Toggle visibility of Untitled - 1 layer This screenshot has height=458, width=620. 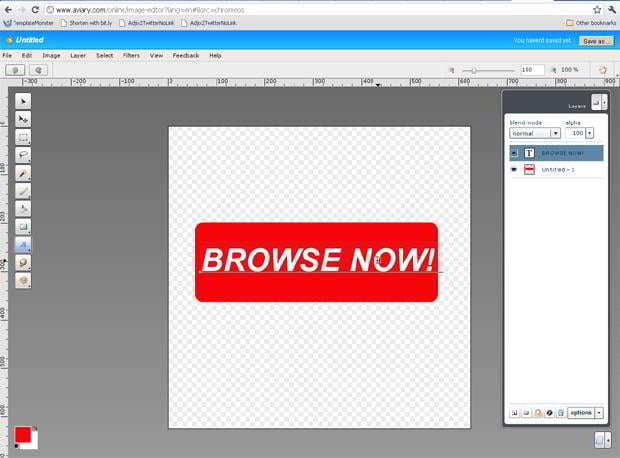pyautogui.click(x=514, y=170)
